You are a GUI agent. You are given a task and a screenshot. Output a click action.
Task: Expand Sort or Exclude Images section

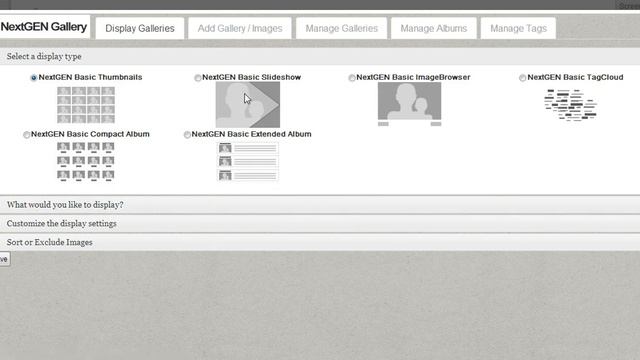(x=320, y=242)
